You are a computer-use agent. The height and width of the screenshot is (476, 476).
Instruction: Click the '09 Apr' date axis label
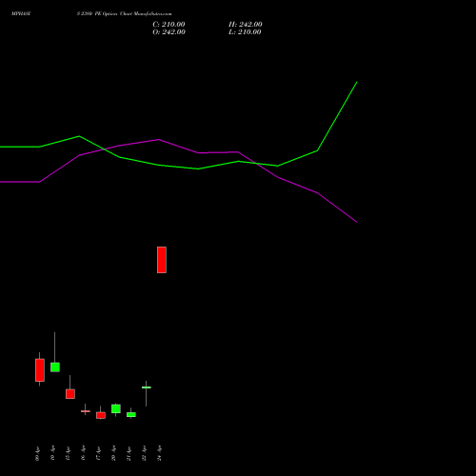click(38, 453)
